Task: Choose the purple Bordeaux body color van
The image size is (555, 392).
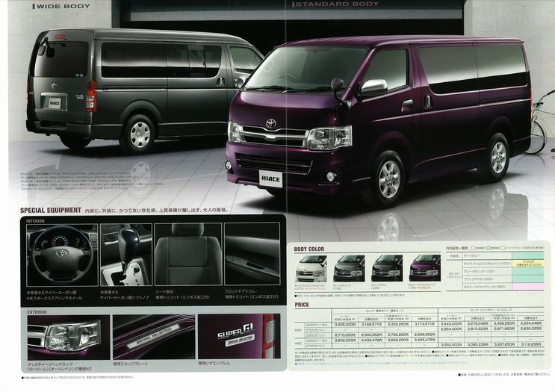Action: click(425, 268)
